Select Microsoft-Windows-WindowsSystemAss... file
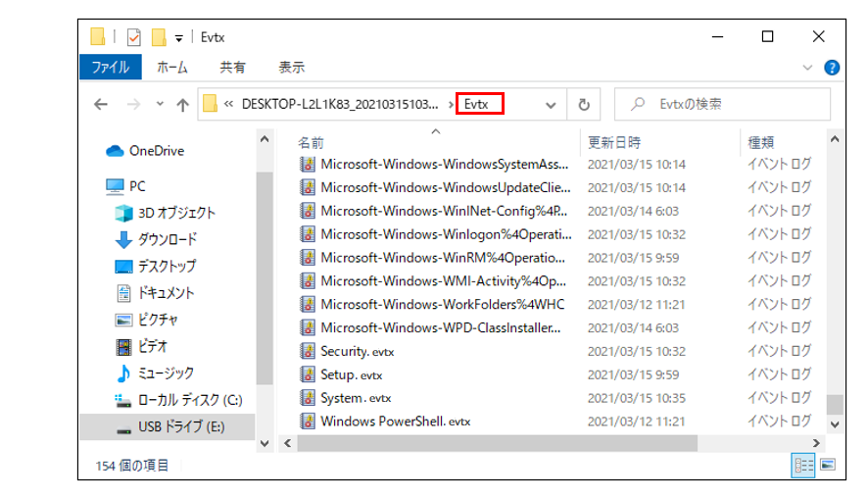Viewport: 868px width, 497px height. click(435, 165)
